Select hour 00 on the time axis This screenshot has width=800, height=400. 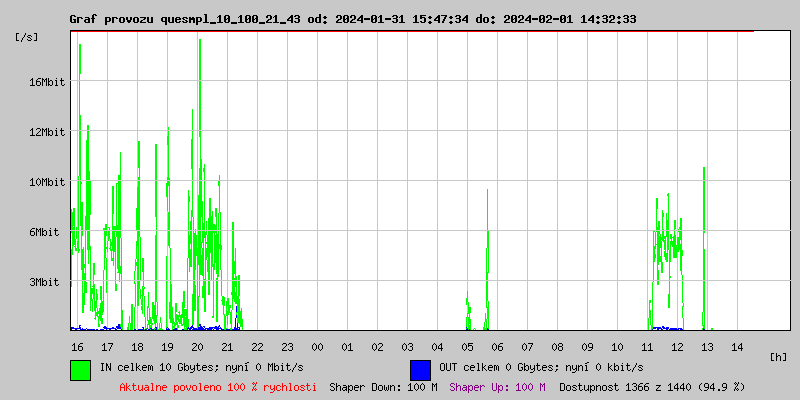(x=317, y=347)
